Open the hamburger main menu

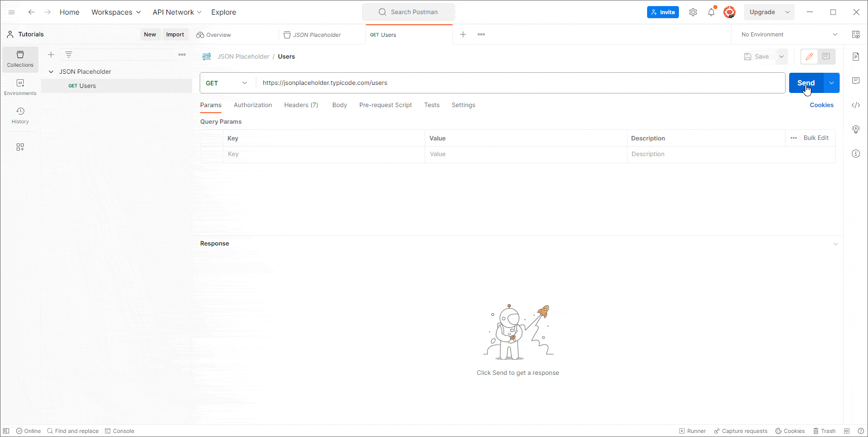coord(12,12)
